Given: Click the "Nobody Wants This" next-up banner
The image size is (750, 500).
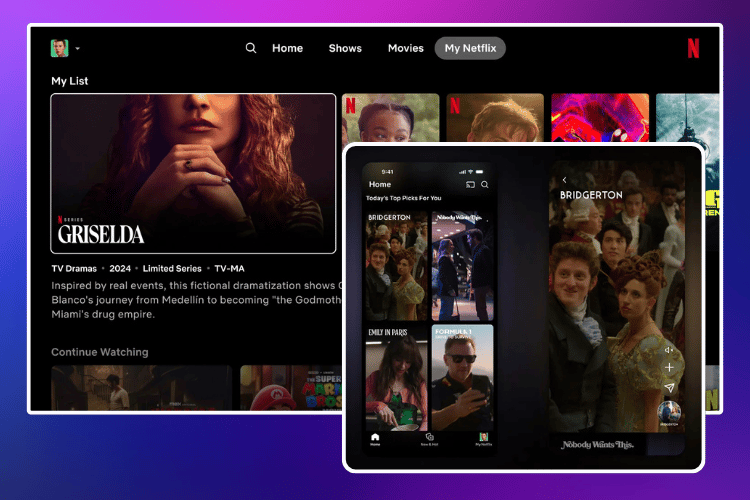Looking at the screenshot, I should point(597,445).
